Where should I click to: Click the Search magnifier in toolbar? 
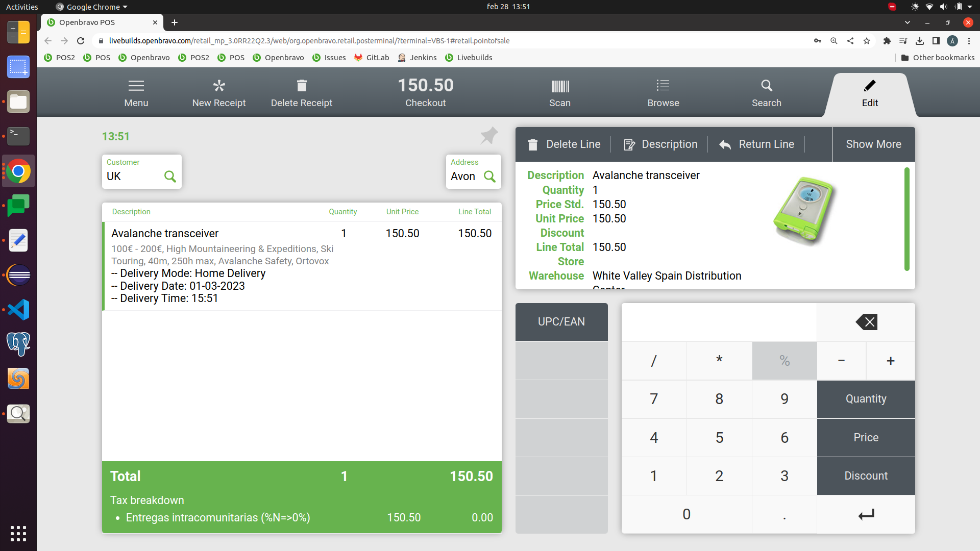click(766, 86)
